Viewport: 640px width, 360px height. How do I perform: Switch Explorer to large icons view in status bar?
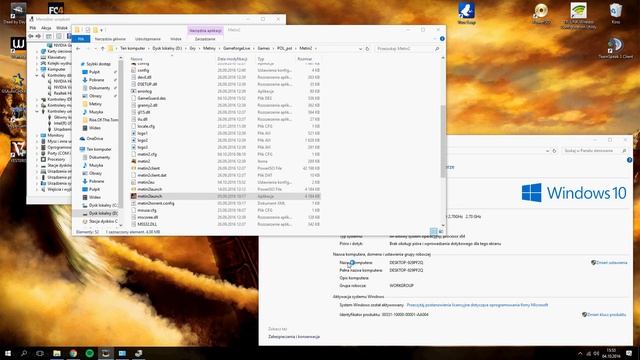click(441, 231)
